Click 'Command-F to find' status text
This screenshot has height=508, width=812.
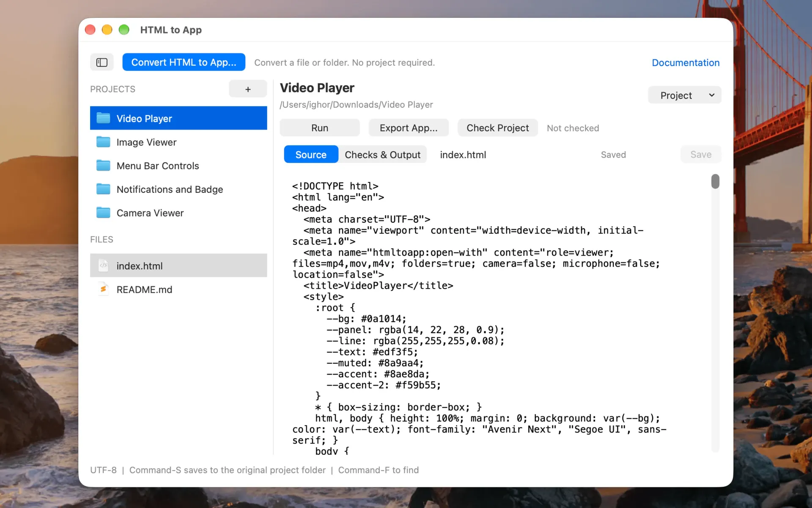(x=379, y=470)
